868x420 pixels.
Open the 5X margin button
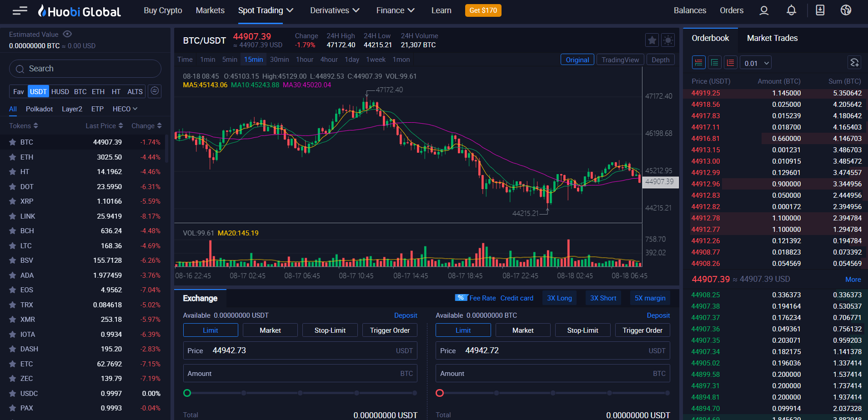(x=650, y=298)
